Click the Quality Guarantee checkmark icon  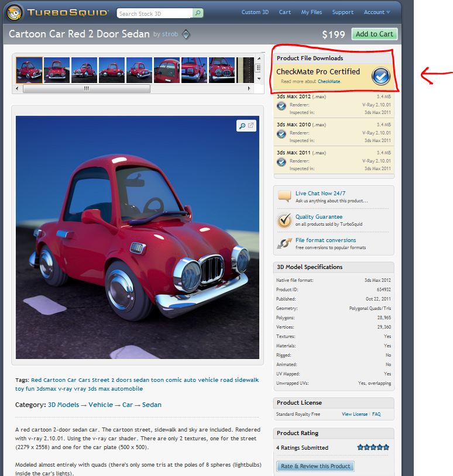pos(284,220)
